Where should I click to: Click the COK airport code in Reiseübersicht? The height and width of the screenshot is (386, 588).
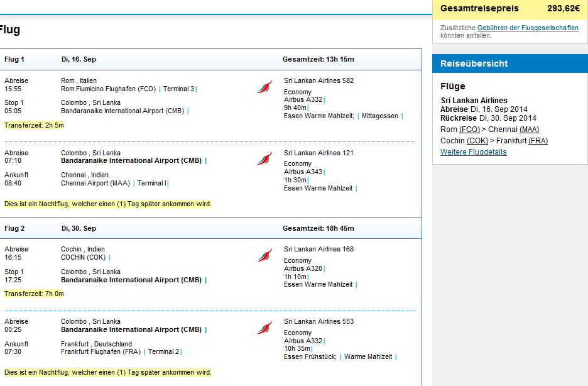pyautogui.click(x=477, y=141)
